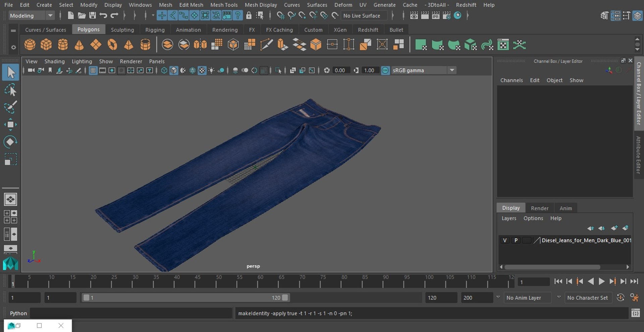Toggle textured display in viewport
The height and width of the screenshot is (332, 644).
(x=202, y=70)
